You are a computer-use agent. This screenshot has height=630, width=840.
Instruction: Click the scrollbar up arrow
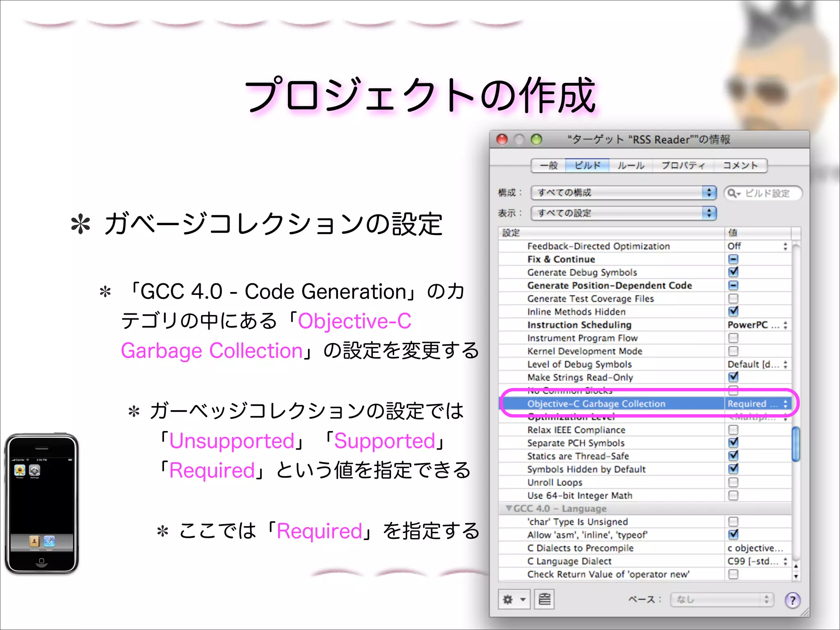[x=796, y=566]
